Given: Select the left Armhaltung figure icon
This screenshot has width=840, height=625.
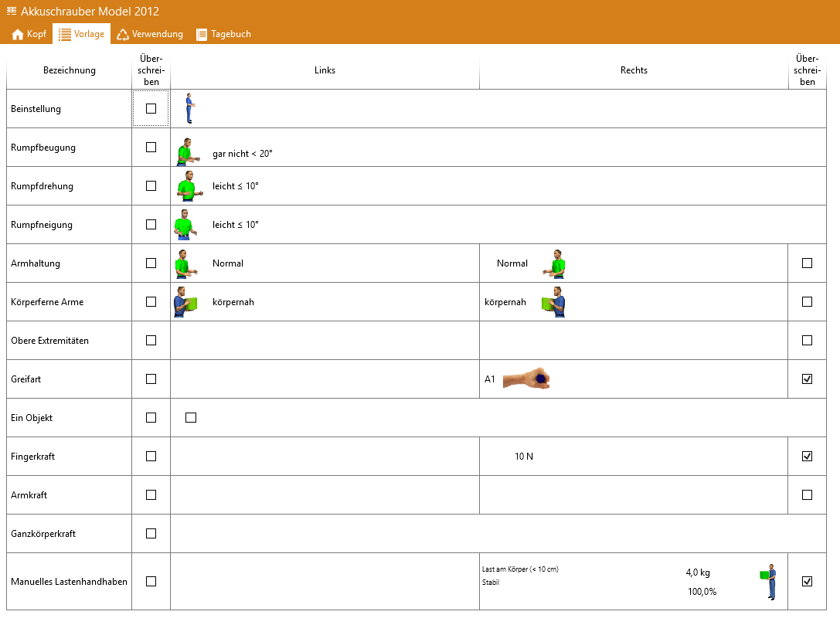Looking at the screenshot, I should pyautogui.click(x=182, y=263).
